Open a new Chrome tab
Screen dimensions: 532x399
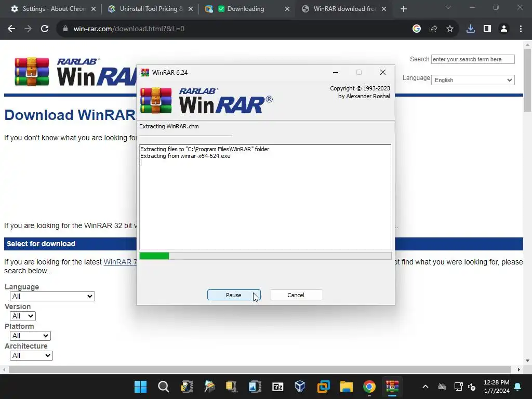pyautogui.click(x=403, y=9)
